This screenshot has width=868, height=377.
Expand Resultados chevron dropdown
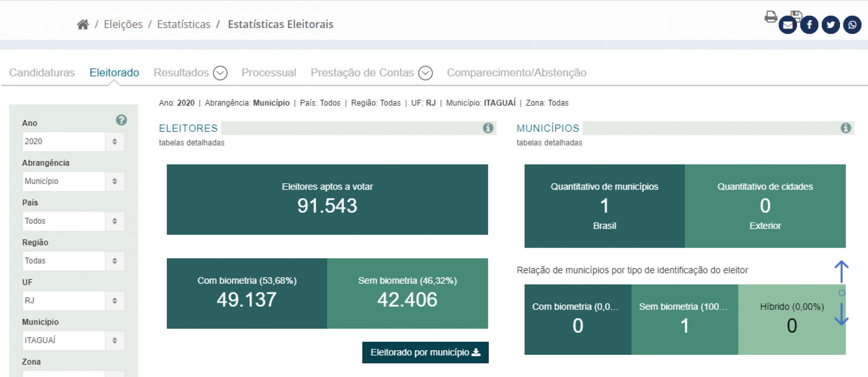[x=220, y=73]
